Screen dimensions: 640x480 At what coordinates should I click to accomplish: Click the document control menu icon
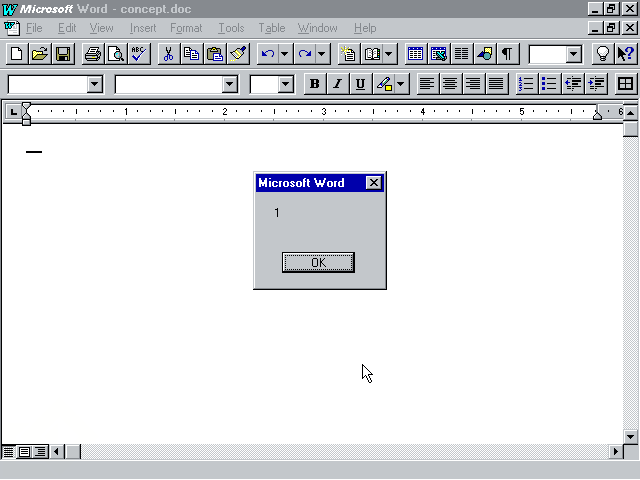tap(12, 28)
